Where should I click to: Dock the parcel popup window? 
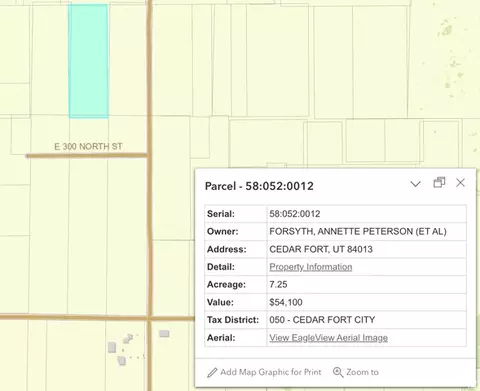coord(439,182)
